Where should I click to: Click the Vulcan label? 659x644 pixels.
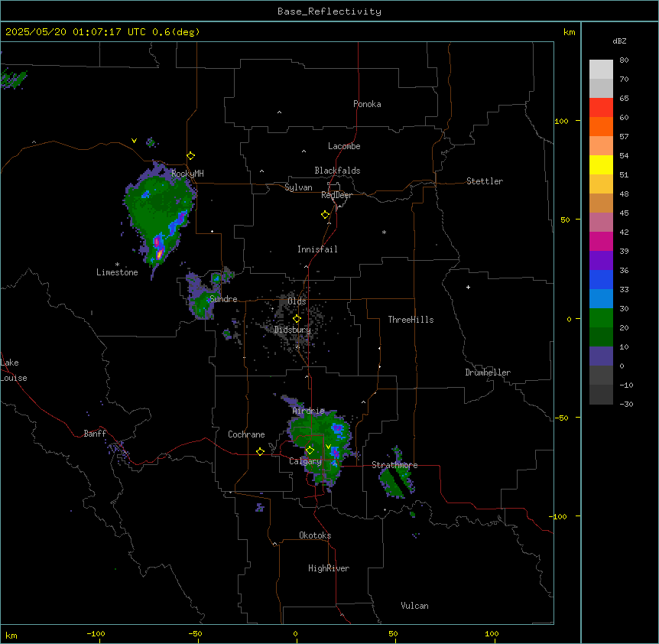[x=414, y=606]
